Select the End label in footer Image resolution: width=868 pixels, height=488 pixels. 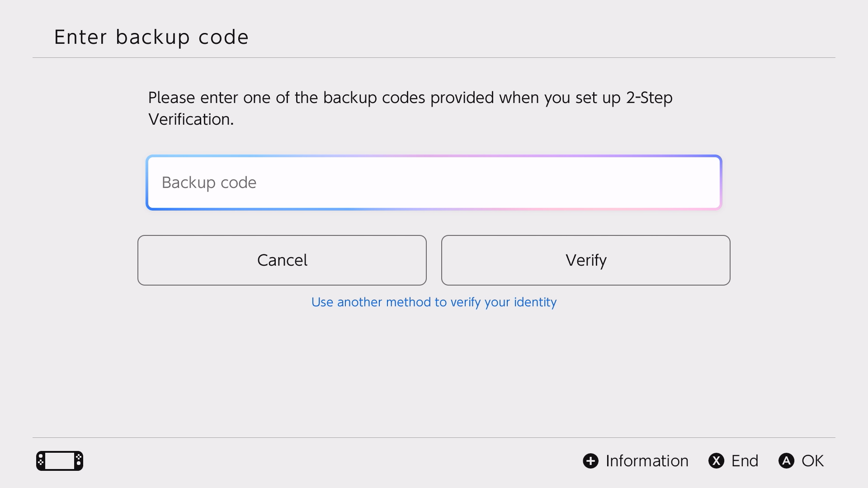click(745, 461)
